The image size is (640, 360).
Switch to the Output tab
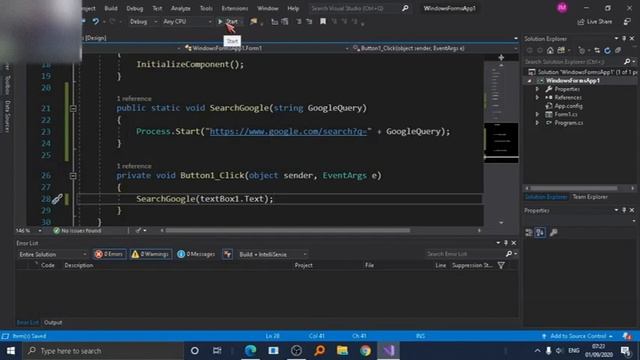point(53,322)
